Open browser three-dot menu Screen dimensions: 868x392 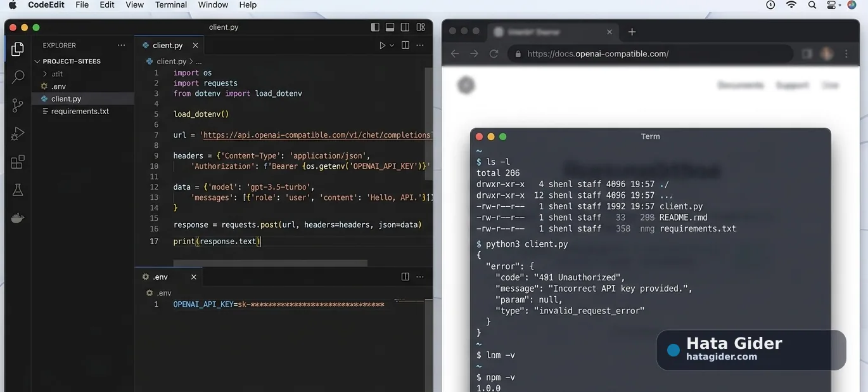[x=846, y=54]
